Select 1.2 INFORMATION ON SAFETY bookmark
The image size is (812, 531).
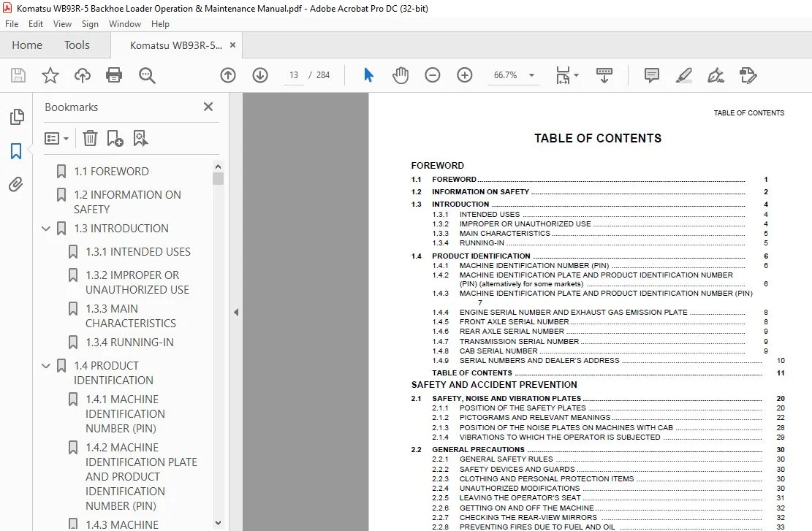[127, 202]
